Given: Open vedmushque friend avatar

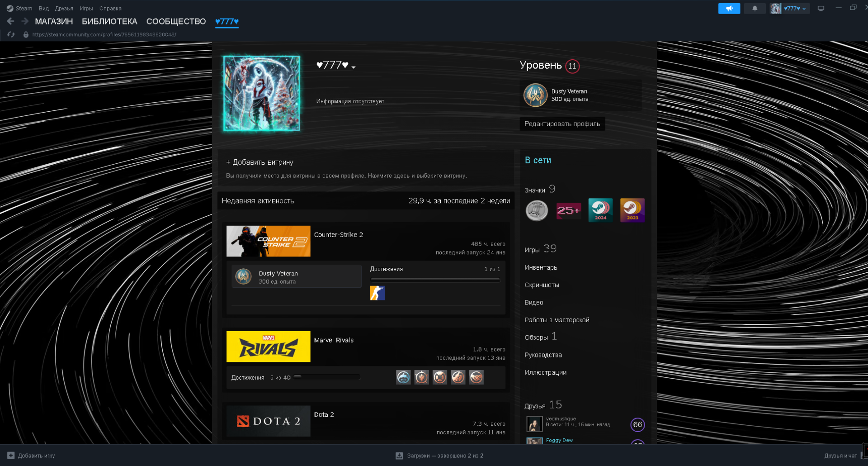Looking at the screenshot, I should pos(534,424).
